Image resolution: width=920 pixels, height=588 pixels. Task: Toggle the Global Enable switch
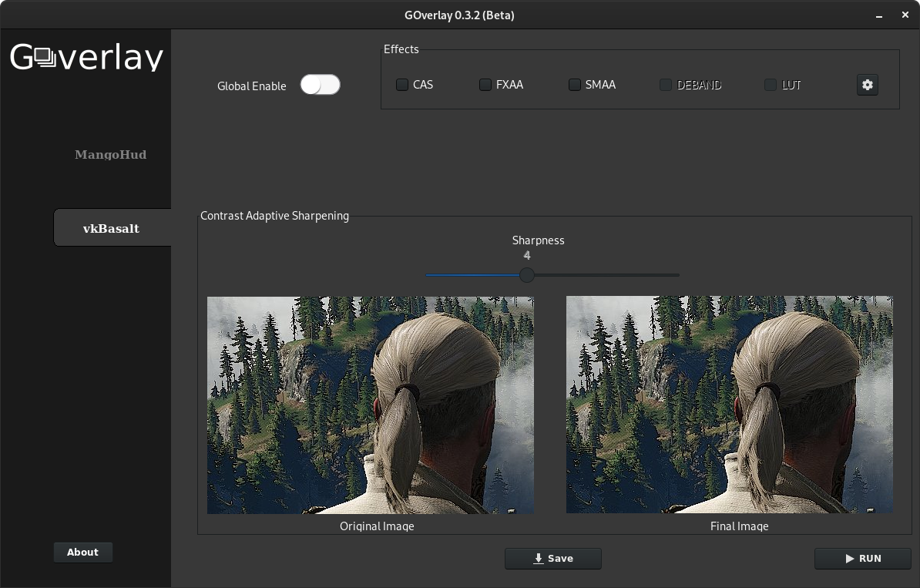(321, 85)
